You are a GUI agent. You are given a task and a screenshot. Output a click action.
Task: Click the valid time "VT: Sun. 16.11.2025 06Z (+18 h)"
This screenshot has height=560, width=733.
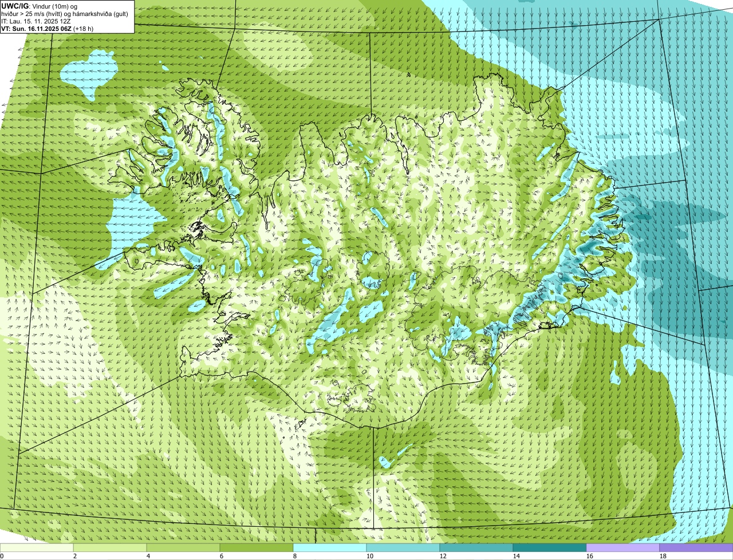click(x=48, y=29)
